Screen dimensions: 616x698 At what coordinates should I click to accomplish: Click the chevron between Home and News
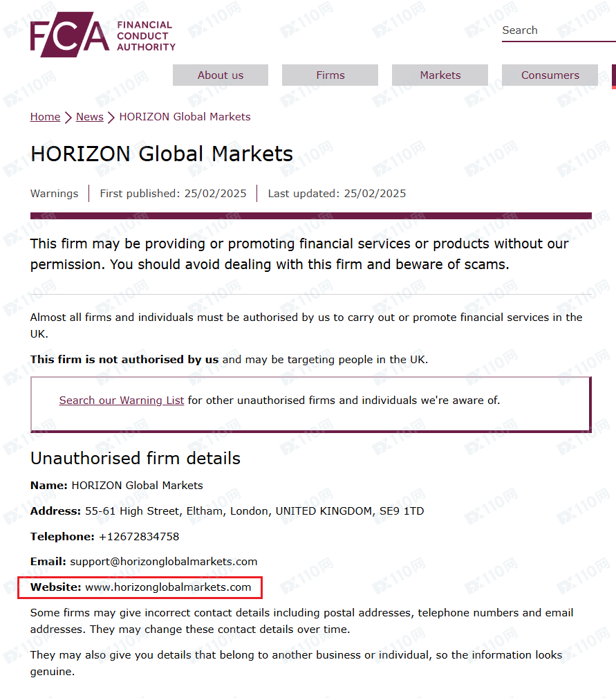pyautogui.click(x=68, y=118)
